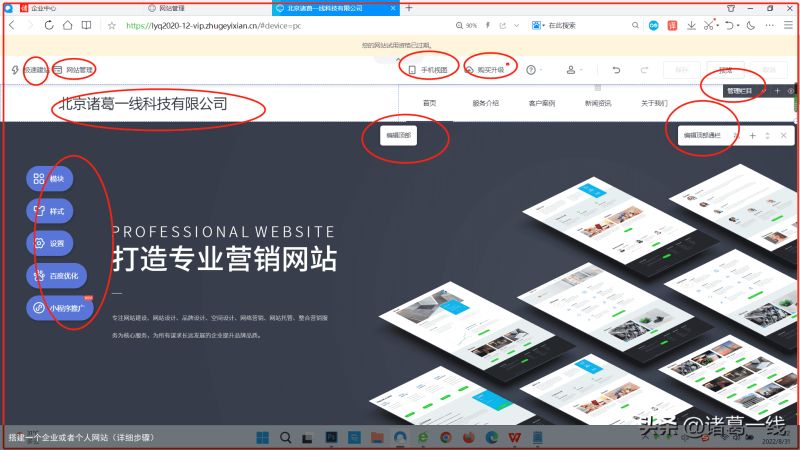Open the 新闻资讯 navigation item
The width and height of the screenshot is (800, 450).
coord(598,103)
